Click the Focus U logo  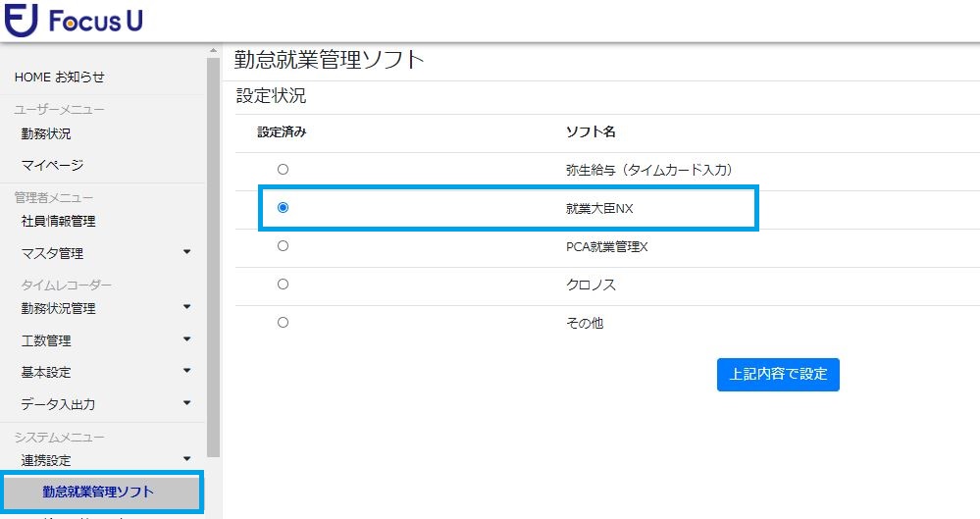pos(74,21)
